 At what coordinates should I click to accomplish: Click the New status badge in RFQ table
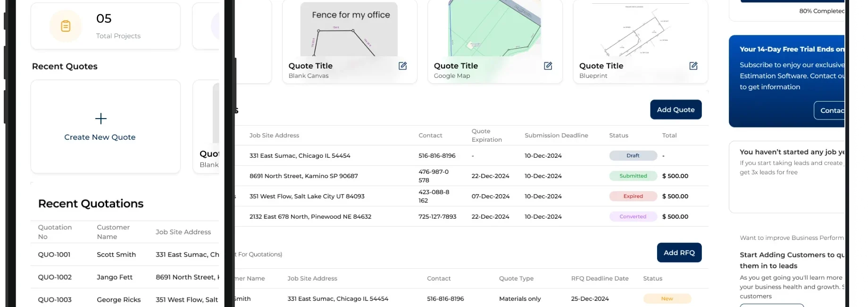(667, 299)
